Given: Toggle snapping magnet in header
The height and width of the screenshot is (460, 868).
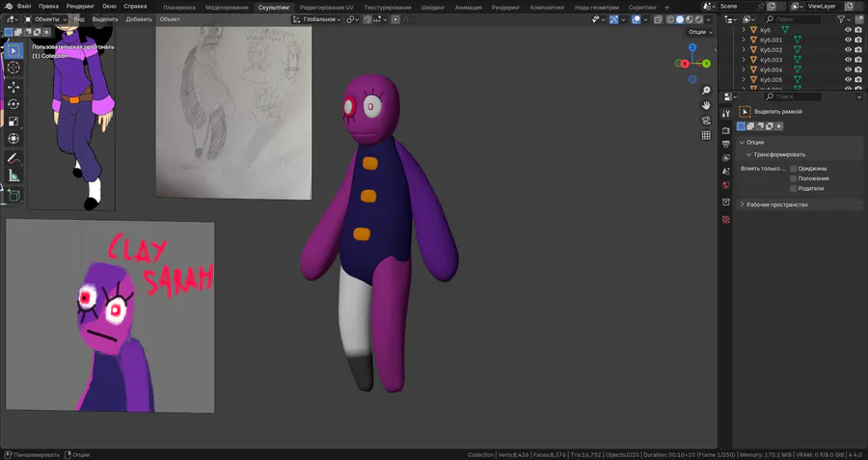Looking at the screenshot, I should 367,19.
